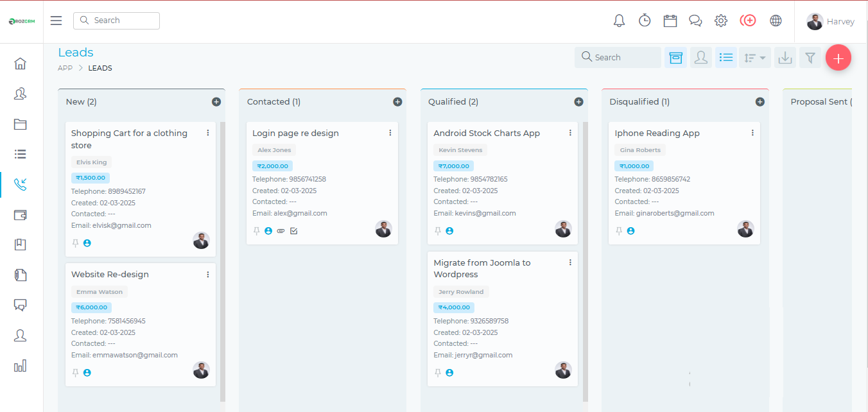Click the language globe icon
Screen dimensions: 868x412
click(776, 21)
